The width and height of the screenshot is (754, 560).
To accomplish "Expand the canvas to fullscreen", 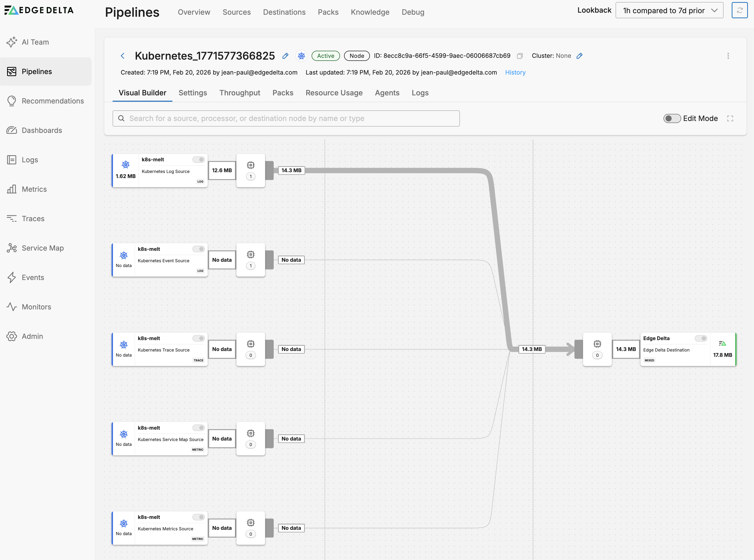I will [730, 118].
